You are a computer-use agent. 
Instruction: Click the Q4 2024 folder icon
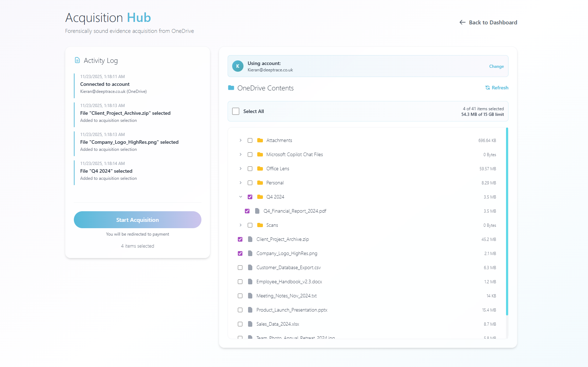[x=260, y=197]
